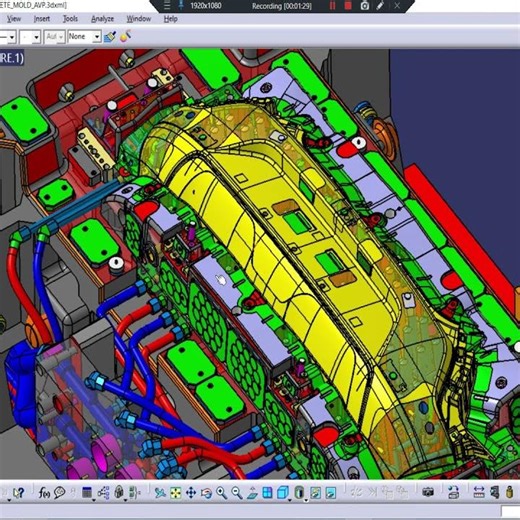The height and width of the screenshot is (520, 520).
Task: Click the Measure Inertia weight icon
Action: coord(510,492)
